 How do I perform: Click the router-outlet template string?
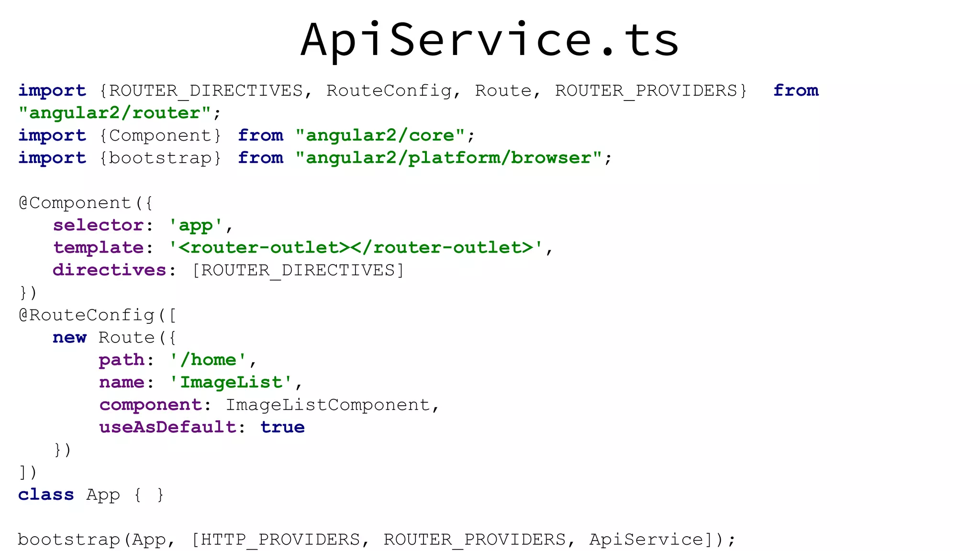[356, 247]
